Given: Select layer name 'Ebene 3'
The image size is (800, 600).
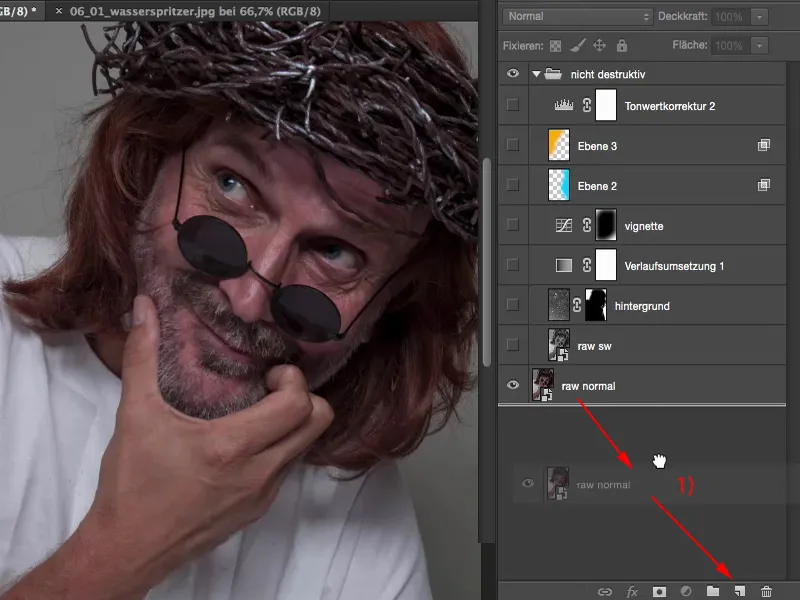Looking at the screenshot, I should [x=597, y=146].
